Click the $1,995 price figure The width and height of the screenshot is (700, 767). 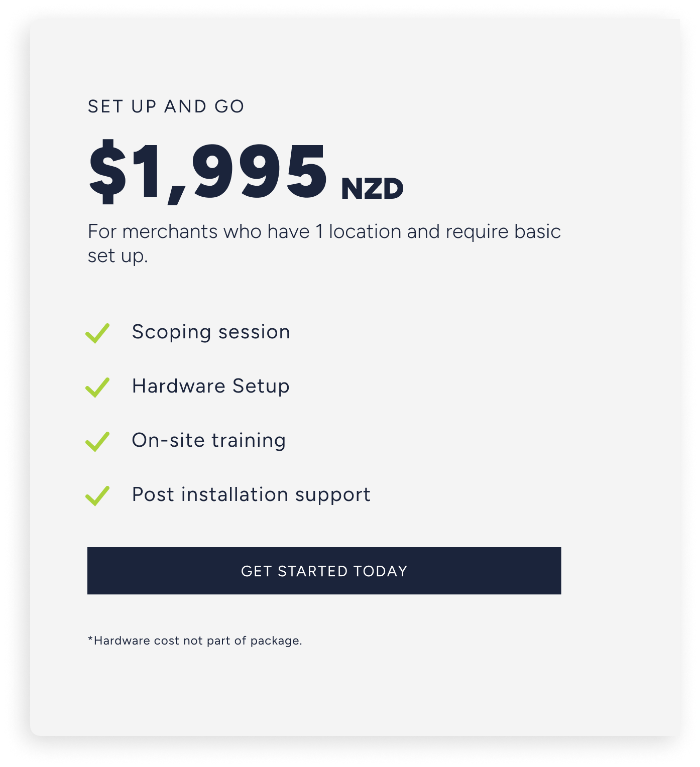(x=208, y=172)
